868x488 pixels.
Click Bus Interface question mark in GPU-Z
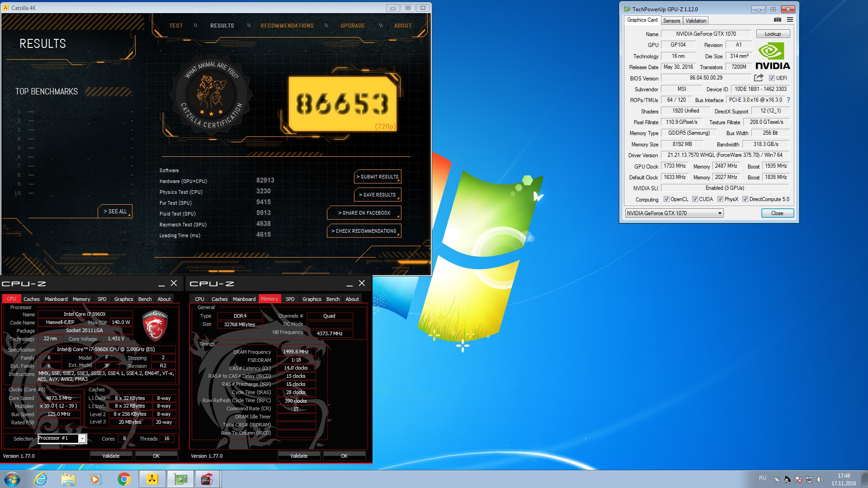[788, 100]
